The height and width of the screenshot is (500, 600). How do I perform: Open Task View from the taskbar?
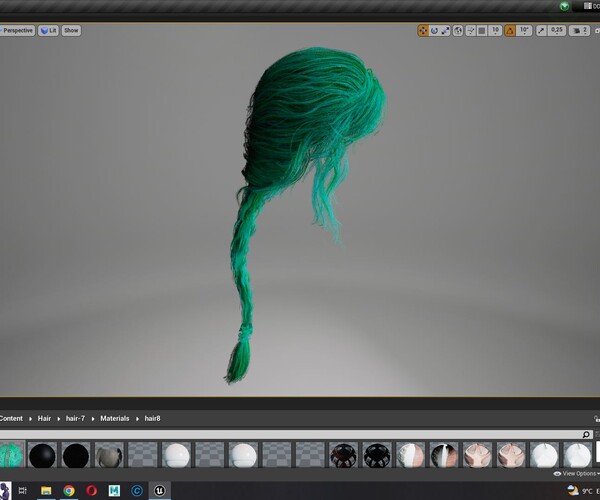(x=23, y=490)
